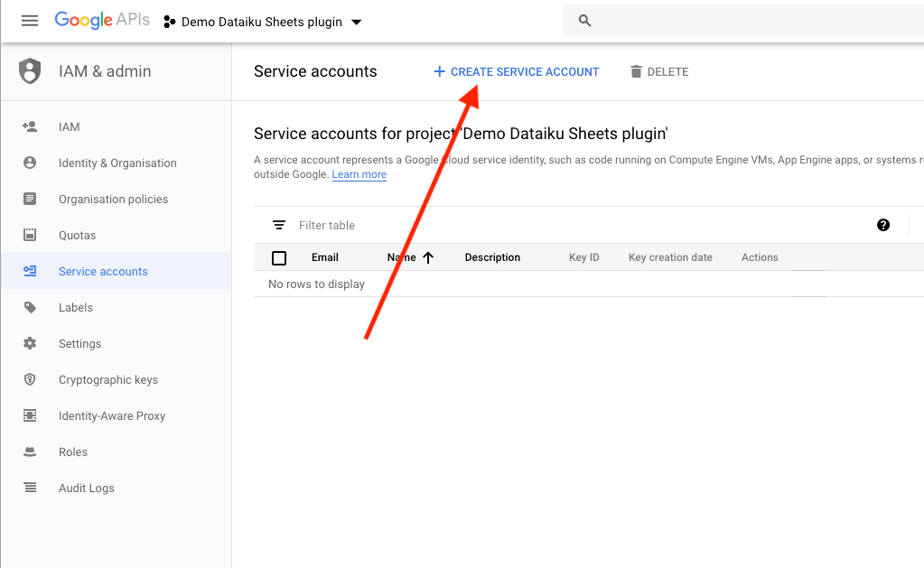Click the filter table icon
The width and height of the screenshot is (924, 568).
click(x=279, y=225)
